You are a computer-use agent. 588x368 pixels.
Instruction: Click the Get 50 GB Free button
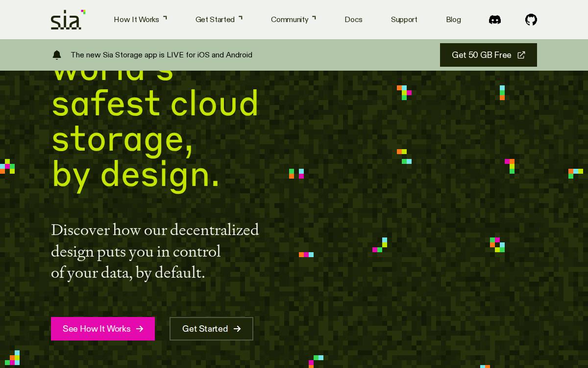coord(489,55)
